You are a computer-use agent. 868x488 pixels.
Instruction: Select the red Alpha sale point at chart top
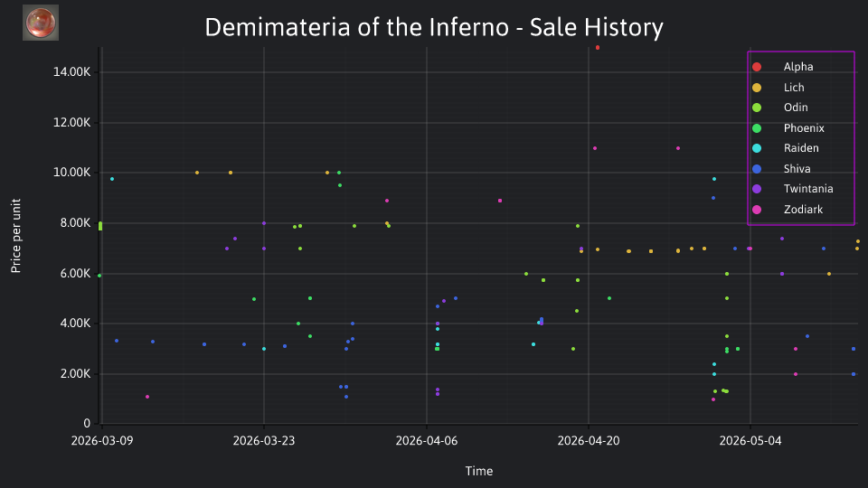tap(598, 48)
